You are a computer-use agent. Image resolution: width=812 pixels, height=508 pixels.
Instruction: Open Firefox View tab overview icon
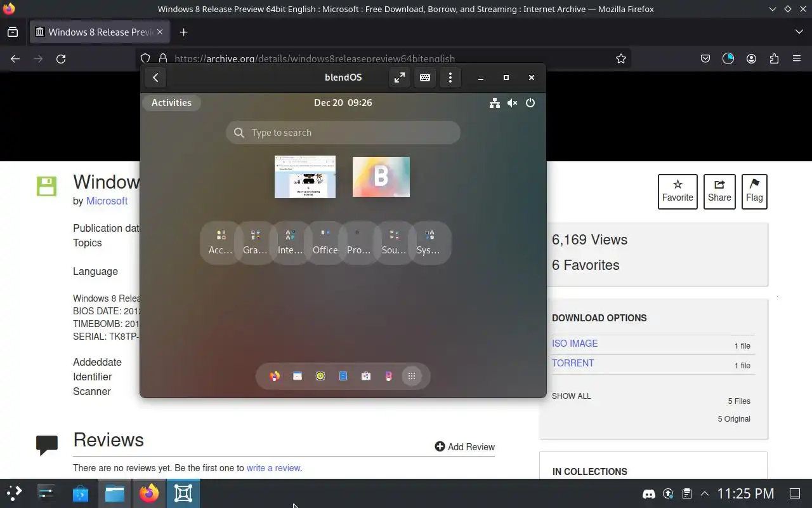point(13,32)
